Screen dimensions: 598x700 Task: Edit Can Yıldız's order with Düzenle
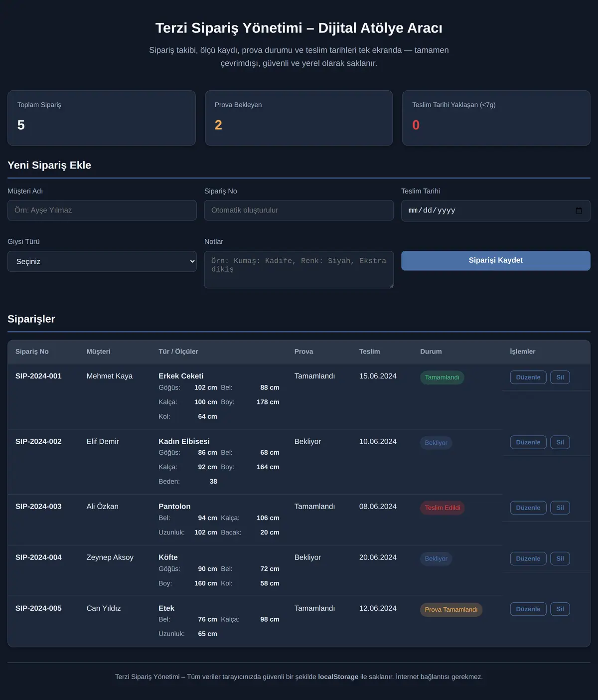pos(528,609)
